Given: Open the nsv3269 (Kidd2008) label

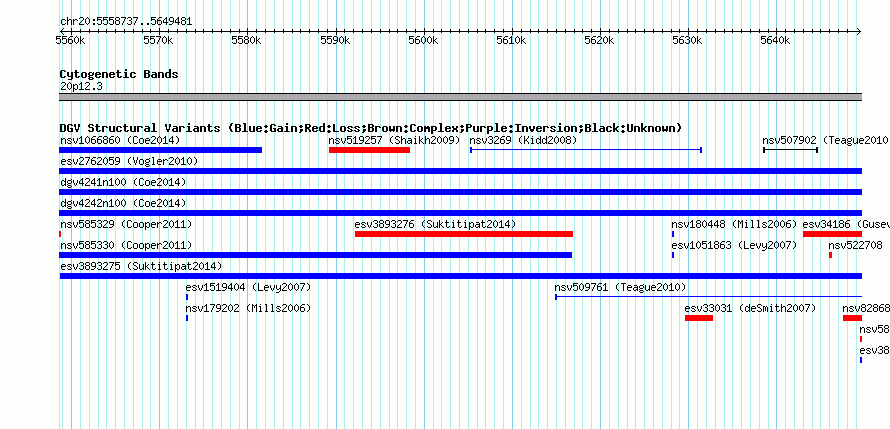Looking at the screenshot, I should (523, 140).
